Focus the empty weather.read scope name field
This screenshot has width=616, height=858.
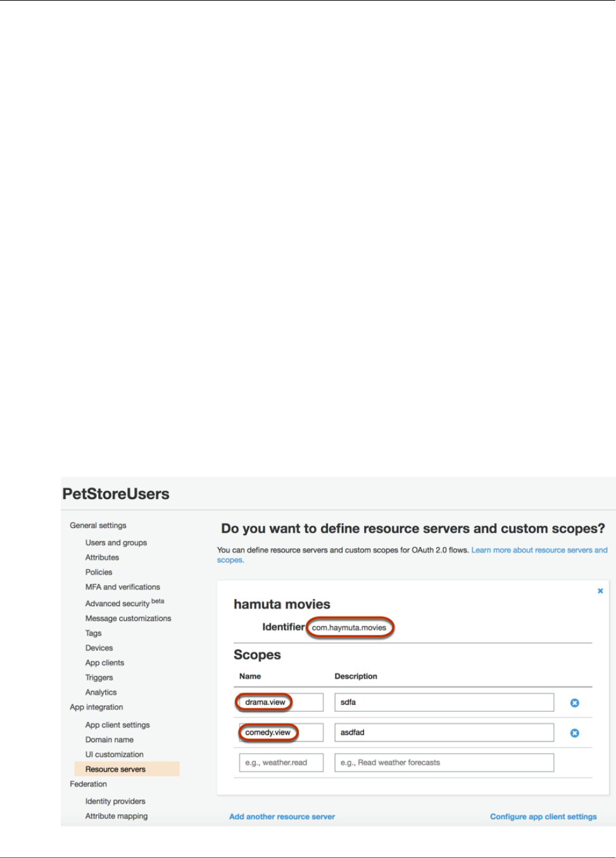[x=280, y=763]
